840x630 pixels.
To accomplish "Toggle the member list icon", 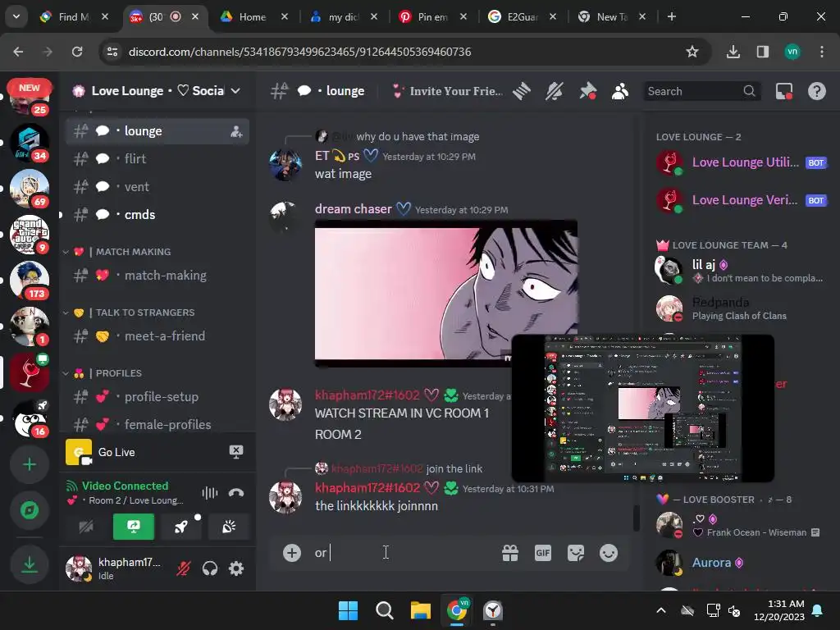I will coord(620,91).
